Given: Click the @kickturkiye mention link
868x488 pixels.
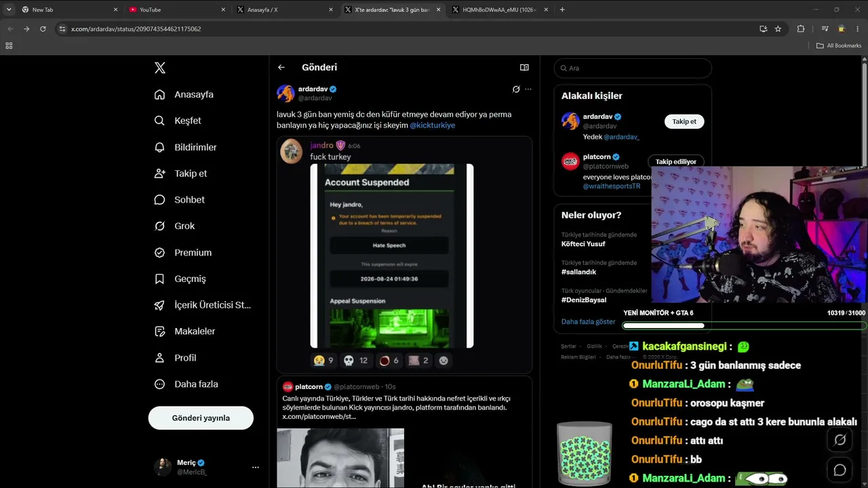Looking at the screenshot, I should (433, 125).
